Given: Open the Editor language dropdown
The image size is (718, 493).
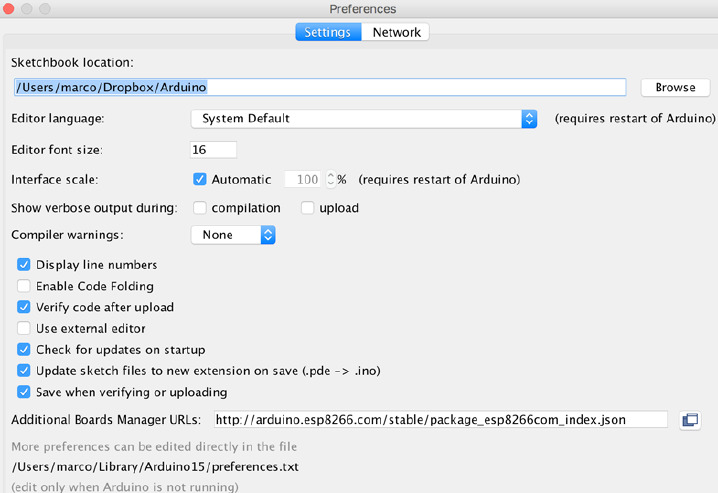Looking at the screenshot, I should point(364,119).
